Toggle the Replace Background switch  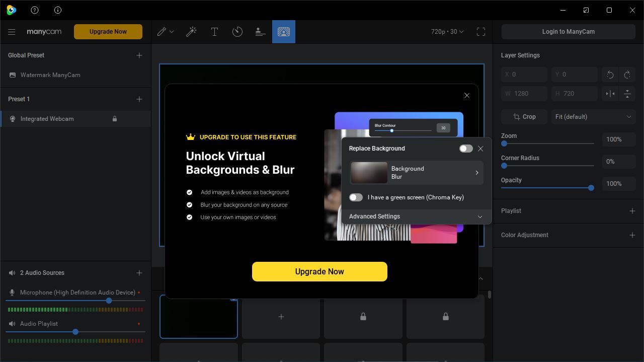(x=466, y=149)
